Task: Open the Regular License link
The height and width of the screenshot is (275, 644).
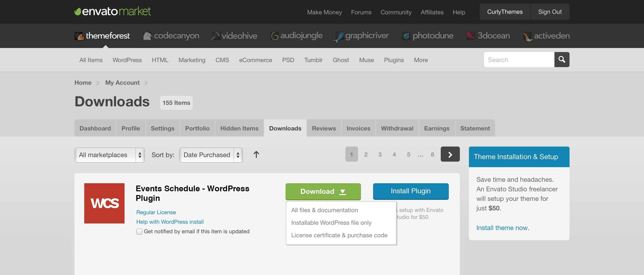Action: [156, 212]
